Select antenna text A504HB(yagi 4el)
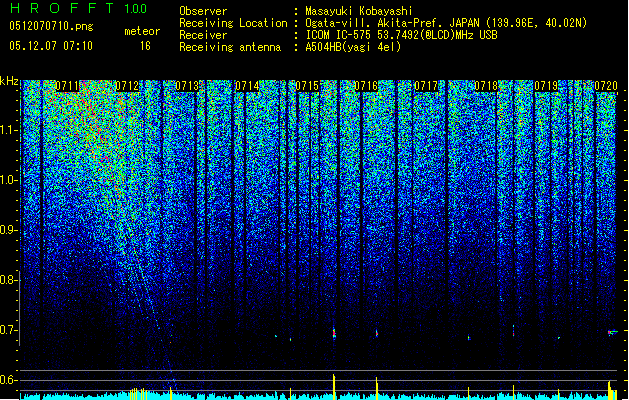The height and width of the screenshot is (400, 629). (x=353, y=47)
